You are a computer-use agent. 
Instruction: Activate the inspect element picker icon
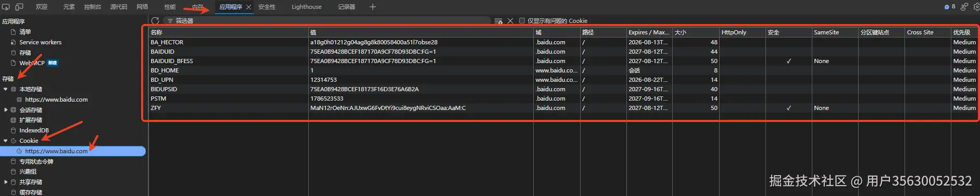point(6,7)
